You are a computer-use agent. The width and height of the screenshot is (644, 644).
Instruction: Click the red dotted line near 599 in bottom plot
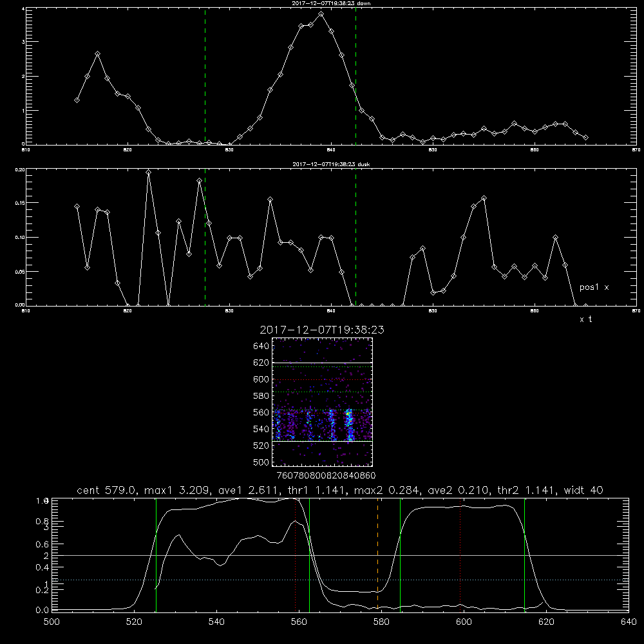[460, 554]
